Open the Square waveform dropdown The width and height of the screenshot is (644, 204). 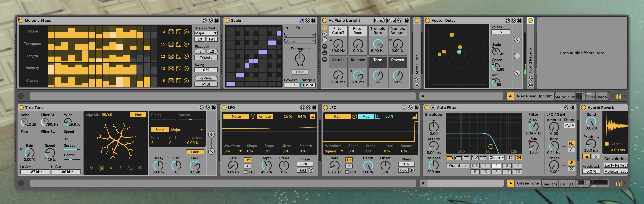[334, 151]
